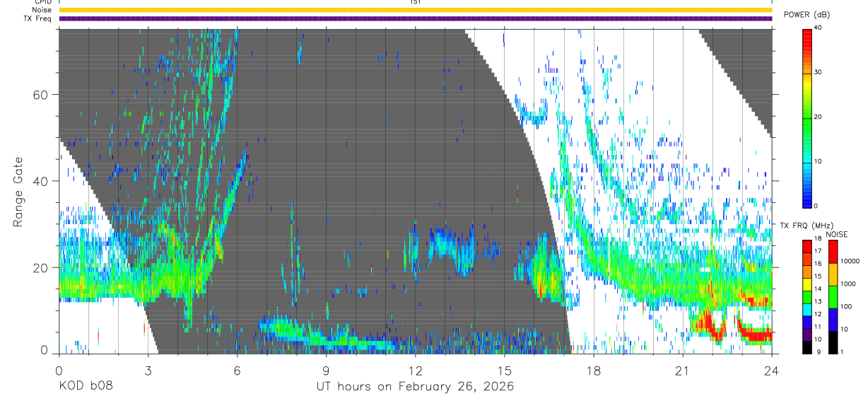Screen dimensions: 868x401
Task: Click hour tick '21' on time axis
Action: pyautogui.click(x=683, y=371)
